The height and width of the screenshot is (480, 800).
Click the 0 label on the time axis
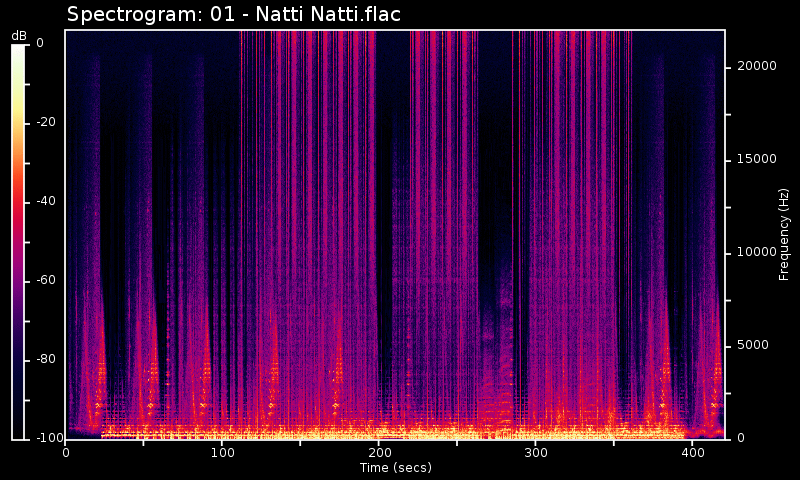pos(66,453)
